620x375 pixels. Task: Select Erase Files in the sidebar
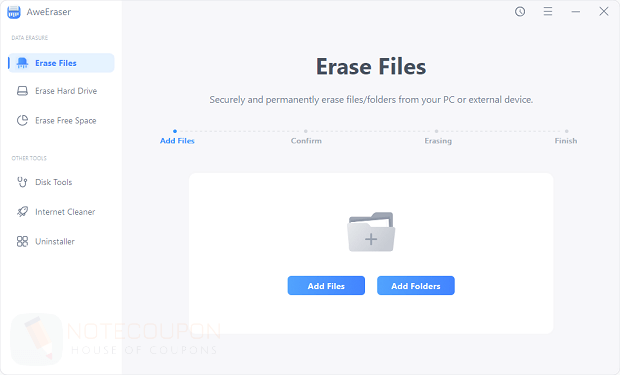pyautogui.click(x=61, y=63)
